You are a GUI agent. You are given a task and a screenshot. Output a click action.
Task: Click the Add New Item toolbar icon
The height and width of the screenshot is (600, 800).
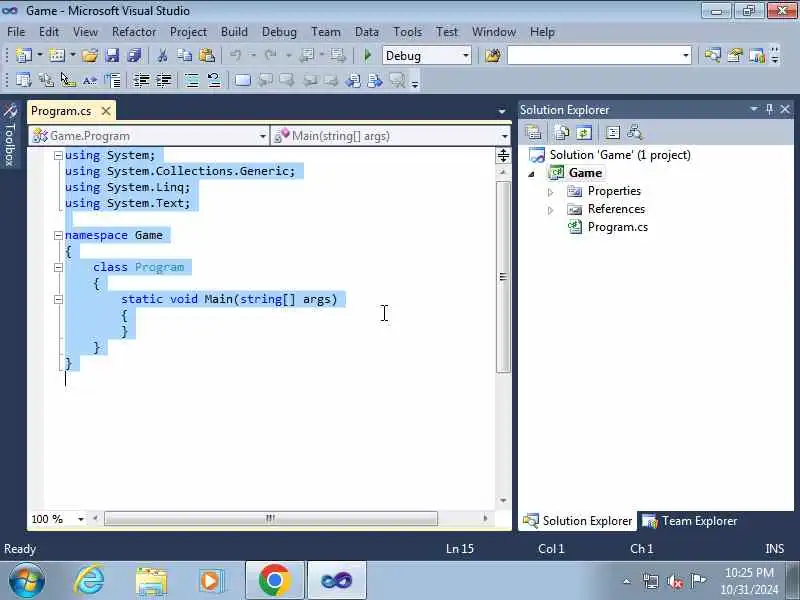point(57,55)
